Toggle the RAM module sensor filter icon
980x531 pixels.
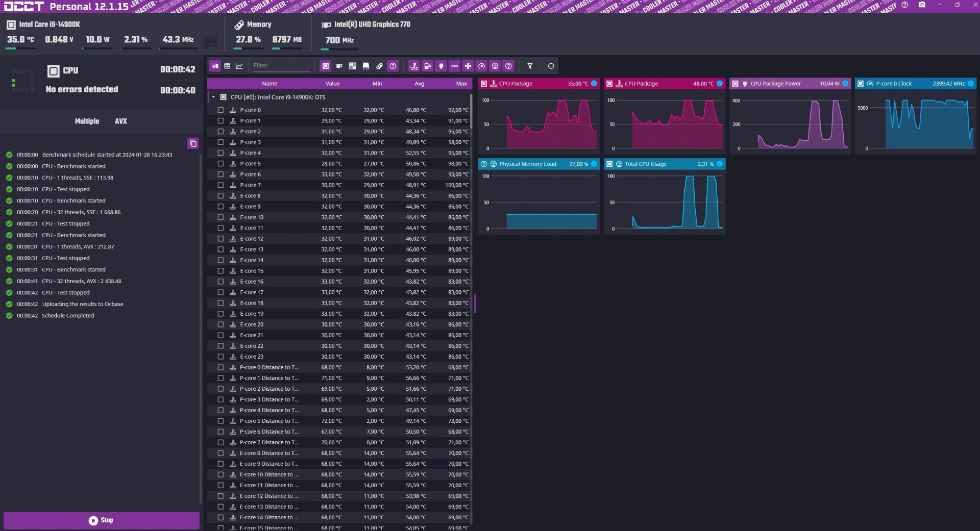click(x=379, y=66)
